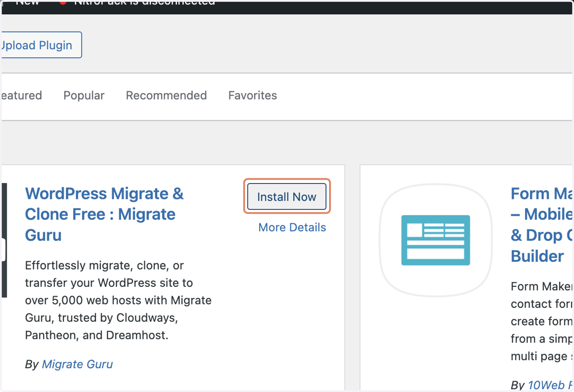Click the Form Maker description text
The image size is (574, 392).
point(542,321)
